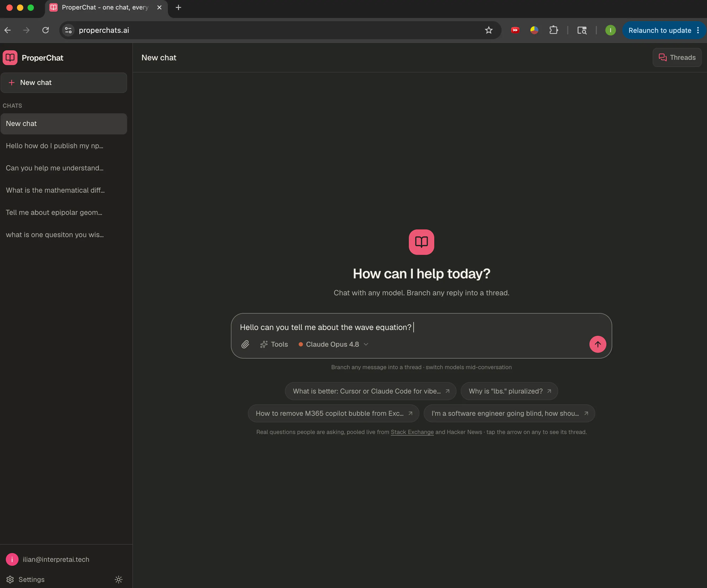The image size is (707, 588).
Task: View site information icon in address bar
Action: 68,30
